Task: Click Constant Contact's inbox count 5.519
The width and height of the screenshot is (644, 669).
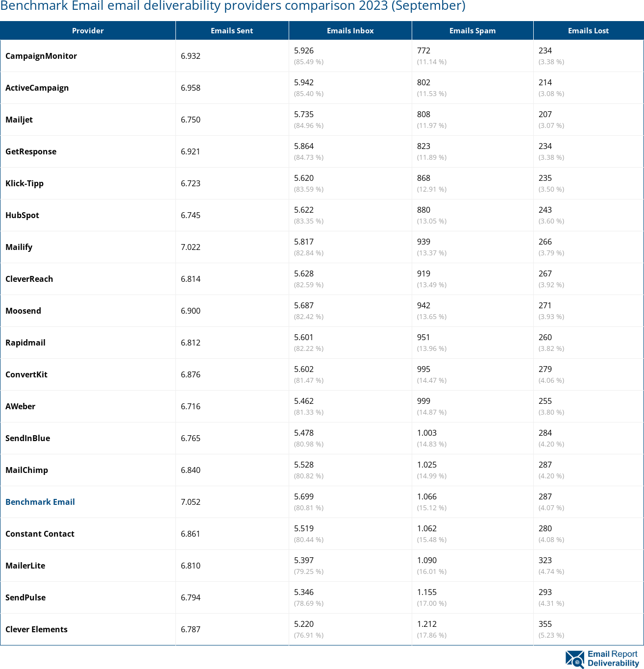Action: (304, 528)
